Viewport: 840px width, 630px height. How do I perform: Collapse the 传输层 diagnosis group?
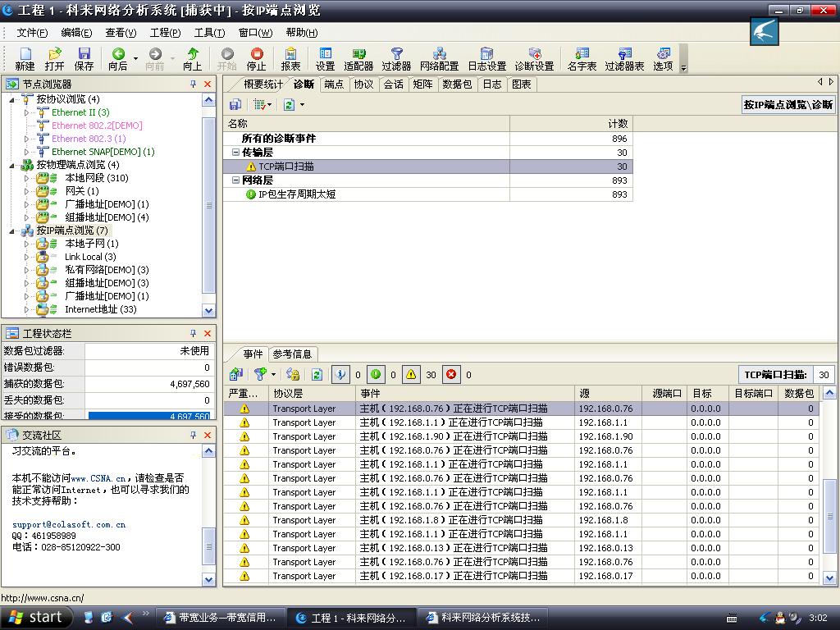coord(235,153)
